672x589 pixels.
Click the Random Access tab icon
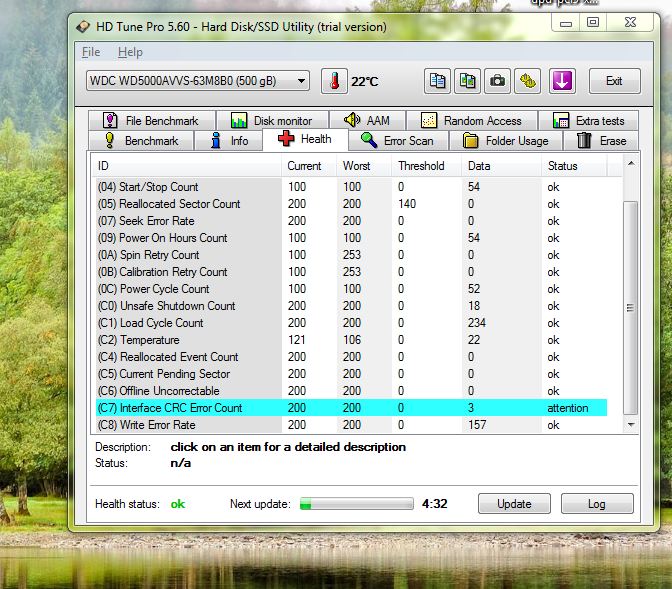(x=429, y=120)
